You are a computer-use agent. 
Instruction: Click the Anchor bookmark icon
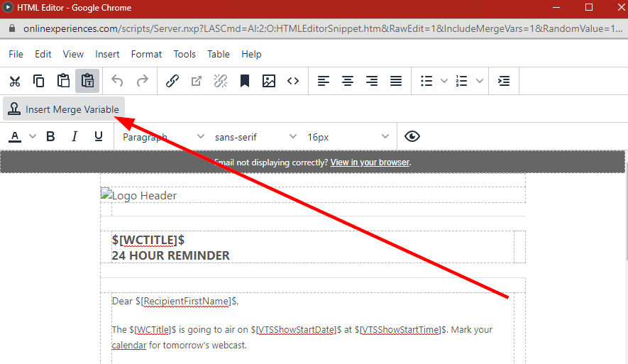click(245, 82)
